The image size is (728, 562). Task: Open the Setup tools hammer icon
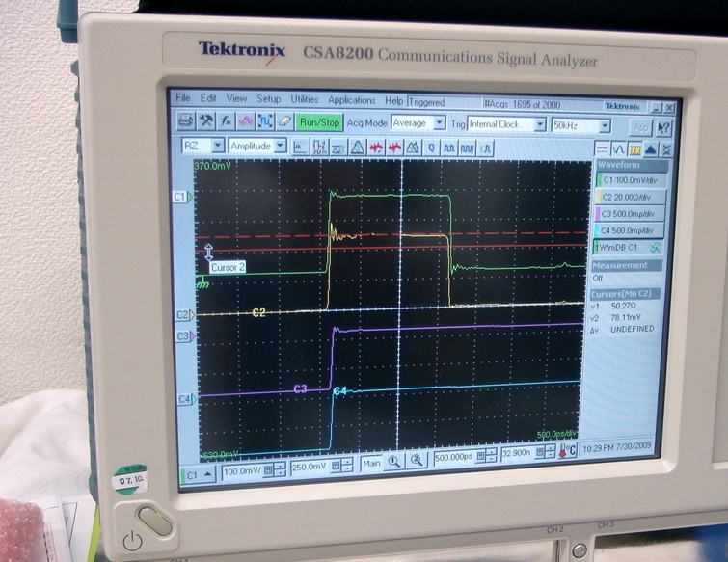click(205, 121)
